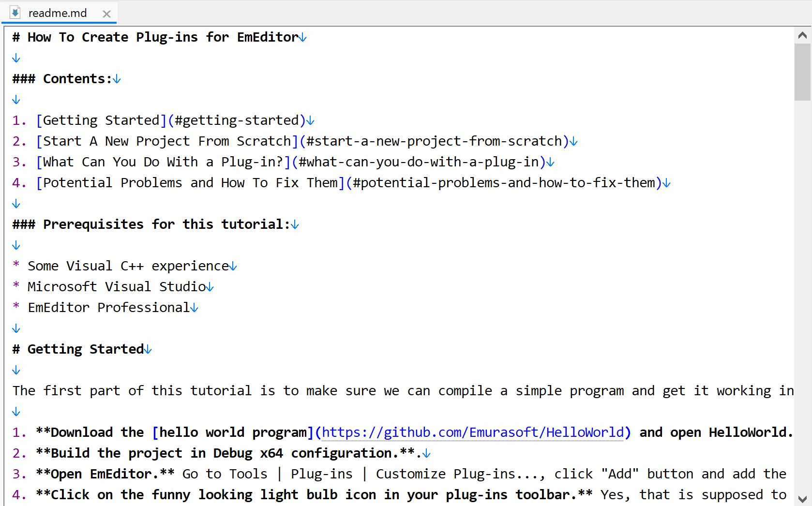Click the line starting 'The first part of this tutorial'

click(403, 391)
